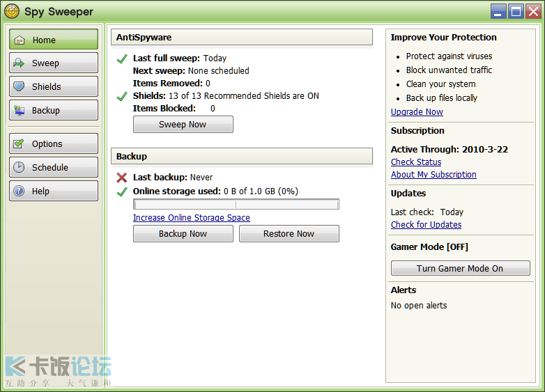Click the Spy Sweeper radar logo icon

click(12, 11)
